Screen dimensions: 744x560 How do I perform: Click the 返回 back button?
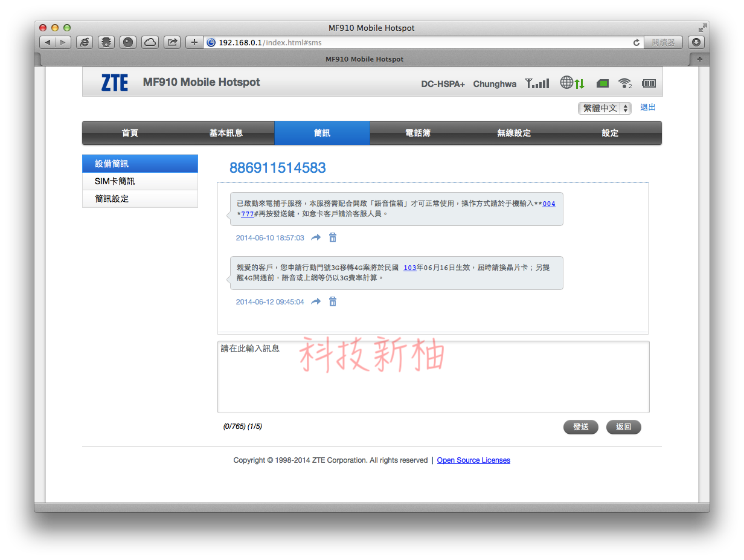click(x=624, y=427)
